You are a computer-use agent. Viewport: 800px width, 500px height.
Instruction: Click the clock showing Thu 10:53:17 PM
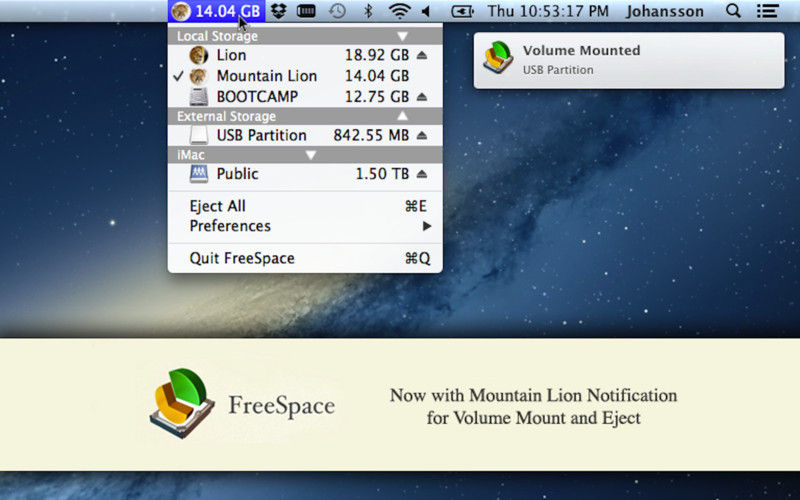coord(548,11)
